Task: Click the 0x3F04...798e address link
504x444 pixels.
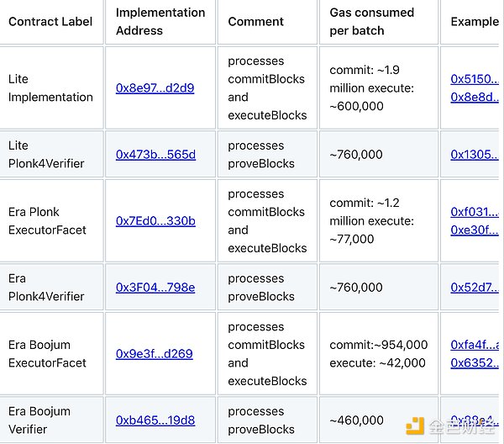Action: (x=155, y=287)
